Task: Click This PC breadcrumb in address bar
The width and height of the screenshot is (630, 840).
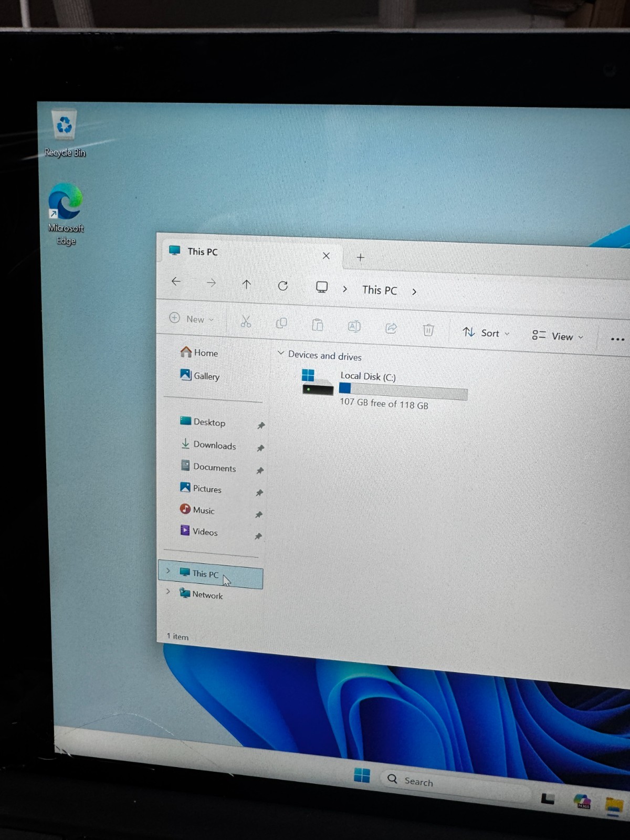Action: pyautogui.click(x=380, y=290)
